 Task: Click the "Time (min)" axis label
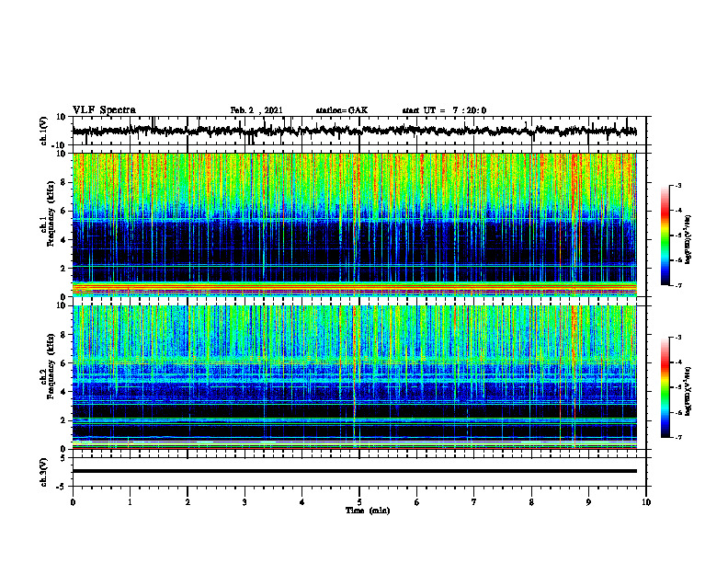point(368,511)
